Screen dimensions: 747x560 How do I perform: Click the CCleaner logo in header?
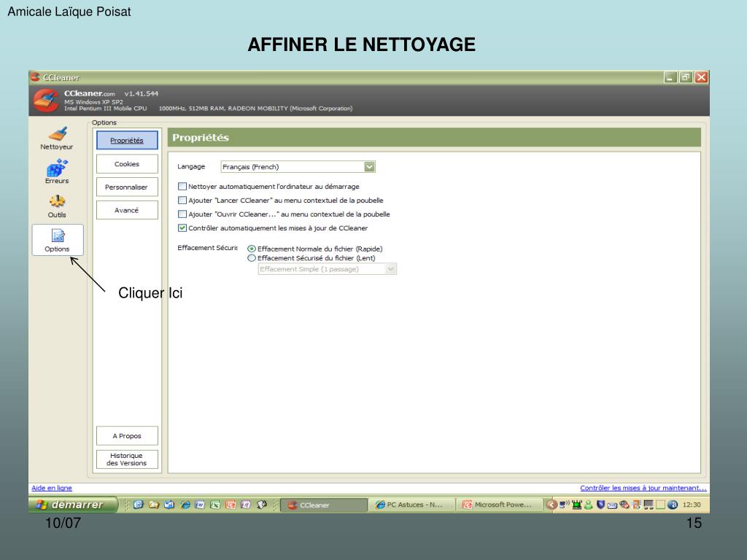click(46, 100)
